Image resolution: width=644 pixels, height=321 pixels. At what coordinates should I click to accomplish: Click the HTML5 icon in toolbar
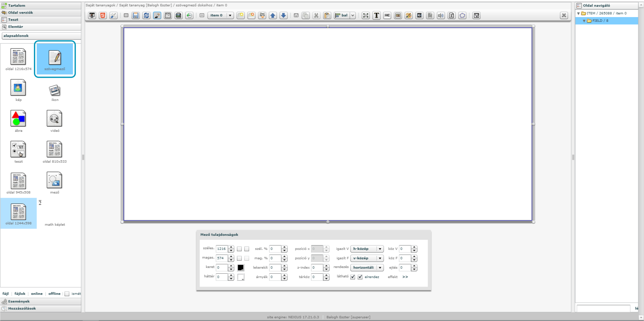[x=103, y=15]
